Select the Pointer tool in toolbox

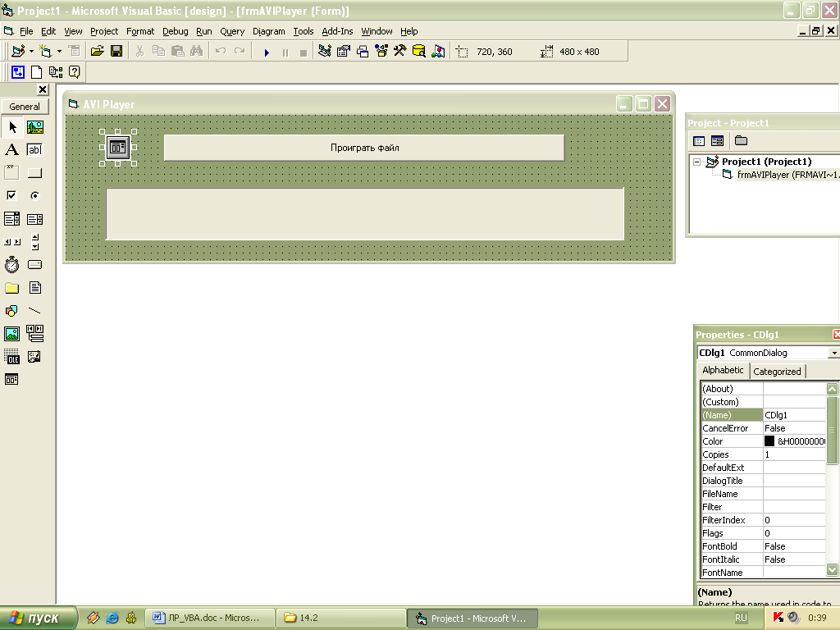point(12,127)
